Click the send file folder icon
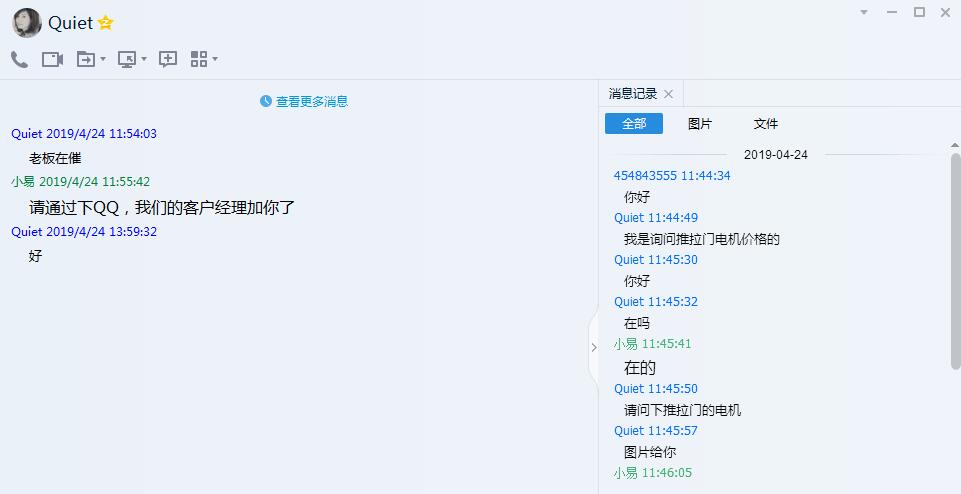961x494 pixels. (x=85, y=60)
